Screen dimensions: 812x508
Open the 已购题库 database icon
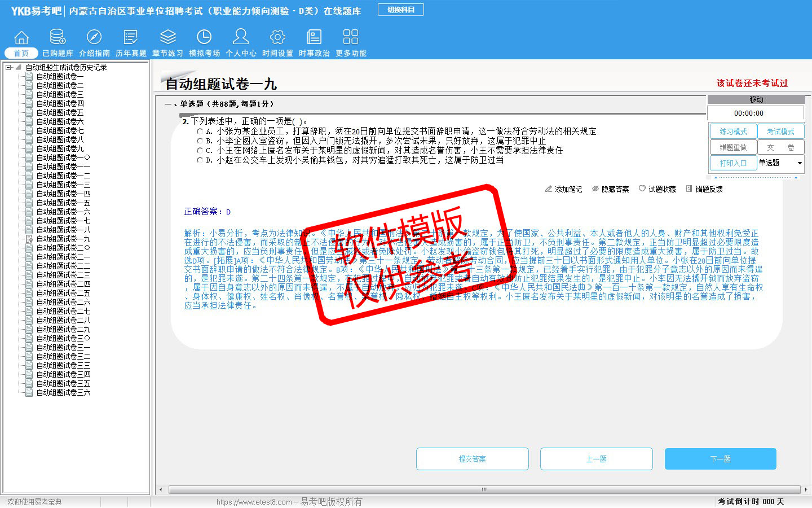58,38
